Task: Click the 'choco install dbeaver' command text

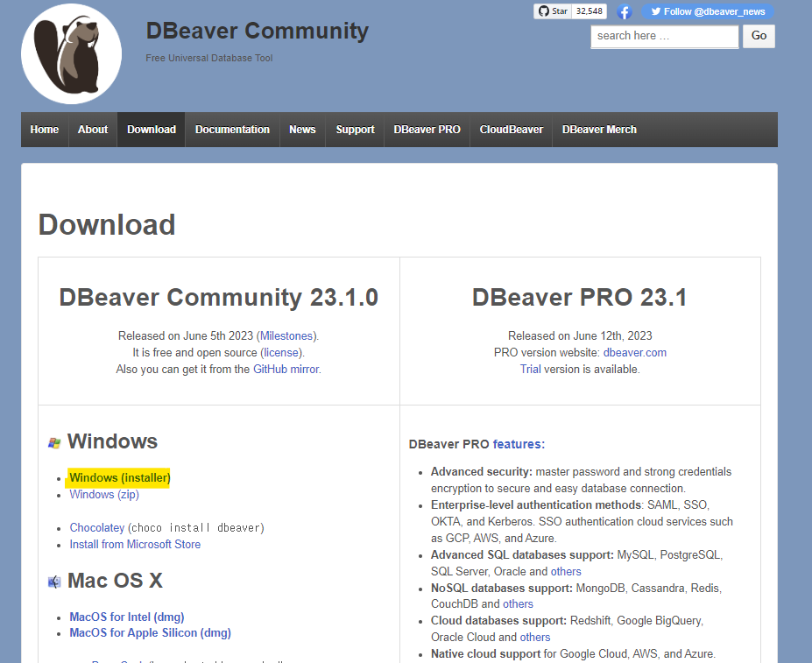Action: [x=196, y=528]
